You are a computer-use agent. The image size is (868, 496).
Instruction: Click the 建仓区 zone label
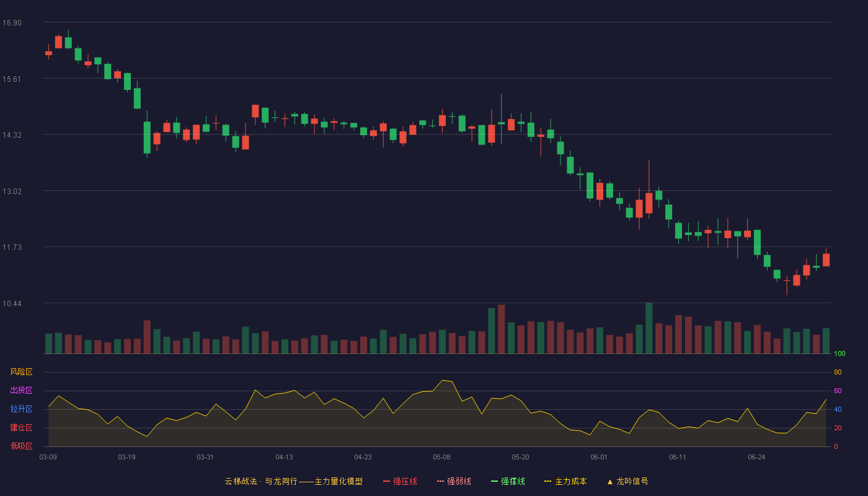point(21,428)
